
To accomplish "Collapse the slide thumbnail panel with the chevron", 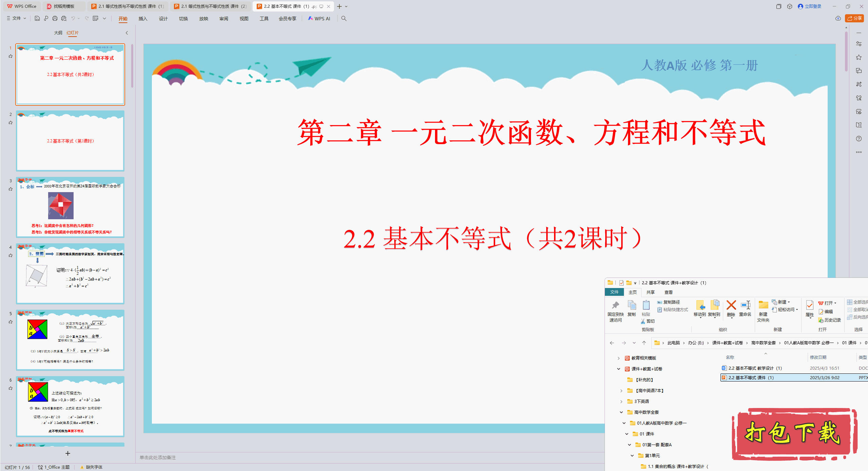I will coord(127,33).
